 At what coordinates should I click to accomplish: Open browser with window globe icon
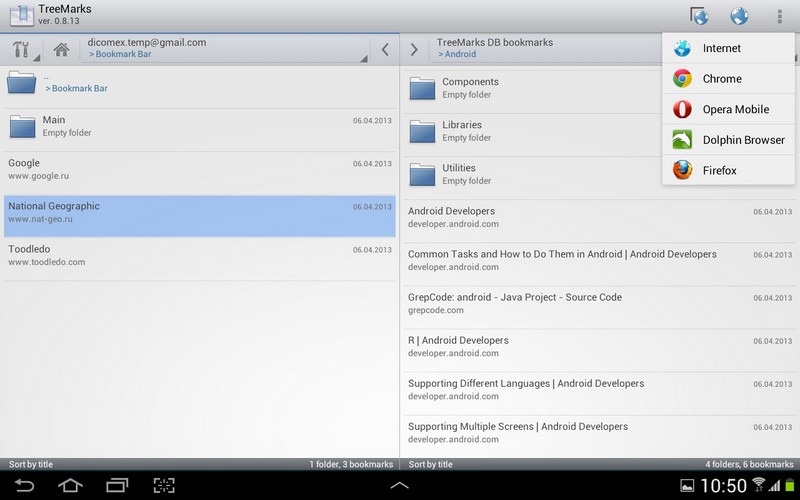point(699,16)
